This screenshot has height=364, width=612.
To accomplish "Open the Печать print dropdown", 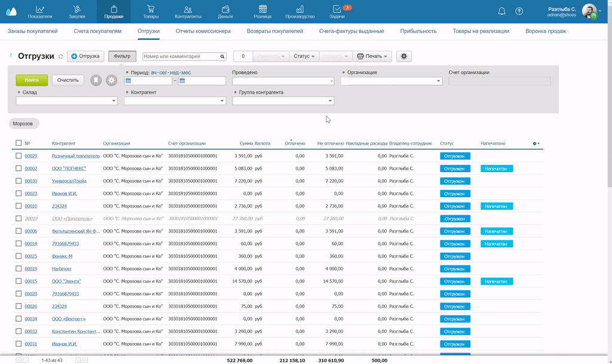I will [x=372, y=56].
